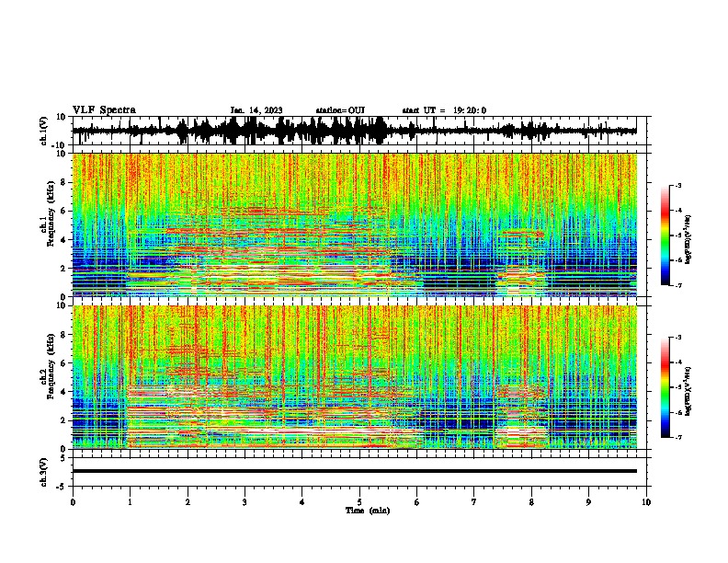The image size is (728, 563).
Task: Click the "-3" value on the ch.1 colorbar
Action: 677,185
